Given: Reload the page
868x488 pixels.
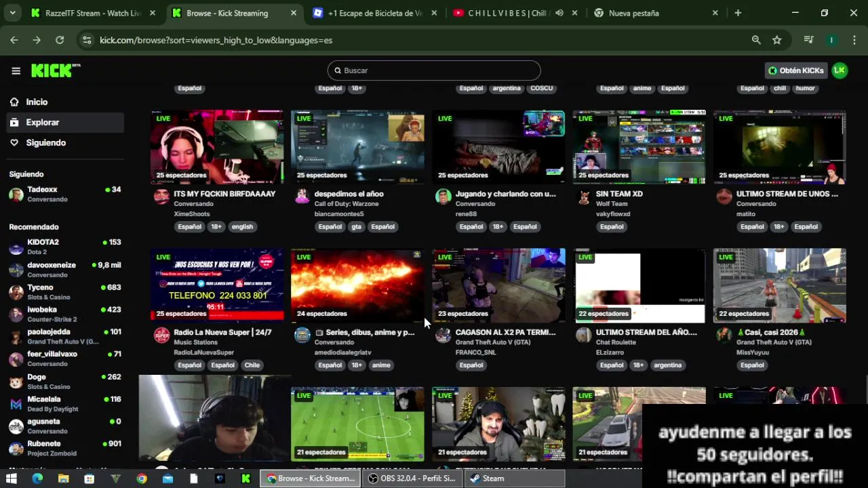Looking at the screenshot, I should pyautogui.click(x=60, y=40).
